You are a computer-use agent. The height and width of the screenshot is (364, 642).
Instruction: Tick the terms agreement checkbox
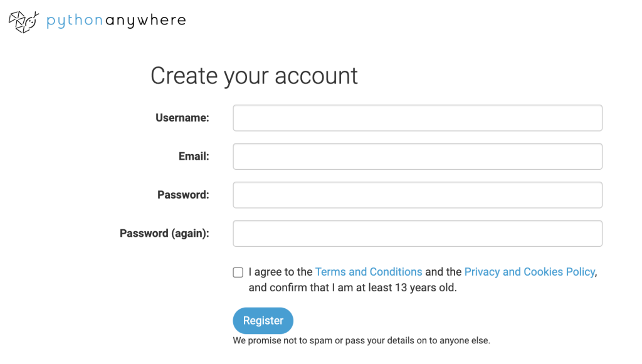238,272
